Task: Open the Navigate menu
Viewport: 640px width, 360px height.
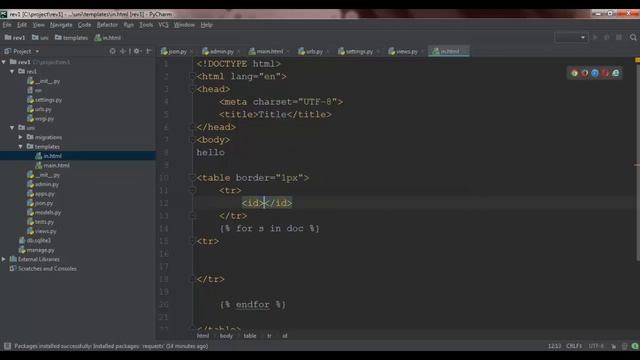Action: (61, 25)
